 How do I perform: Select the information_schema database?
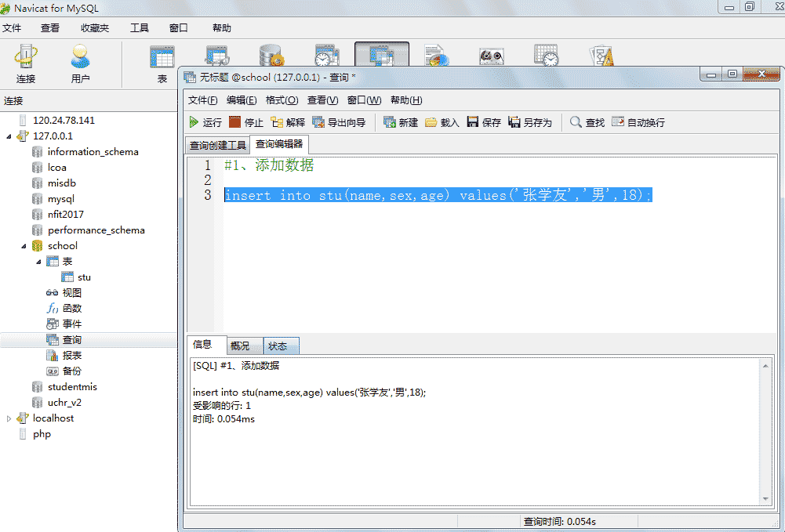click(x=93, y=151)
